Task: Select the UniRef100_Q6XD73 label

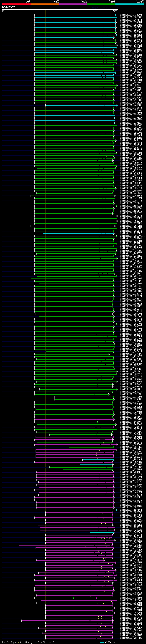Action: tap(131, 326)
